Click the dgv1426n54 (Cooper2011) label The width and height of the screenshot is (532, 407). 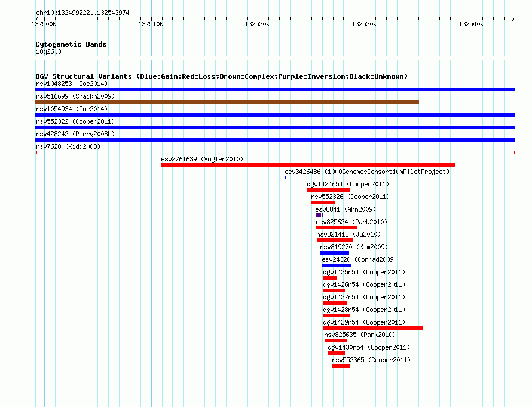(364, 284)
